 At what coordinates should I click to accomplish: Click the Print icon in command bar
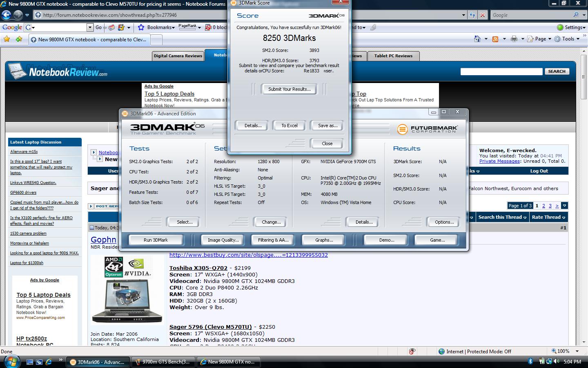click(514, 39)
